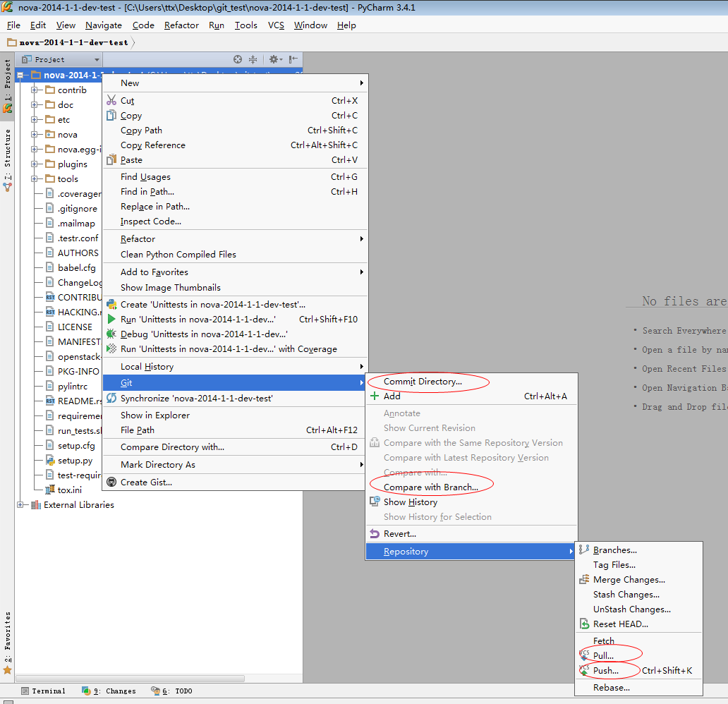Click green Run Unittests arrow icon

click(111, 319)
